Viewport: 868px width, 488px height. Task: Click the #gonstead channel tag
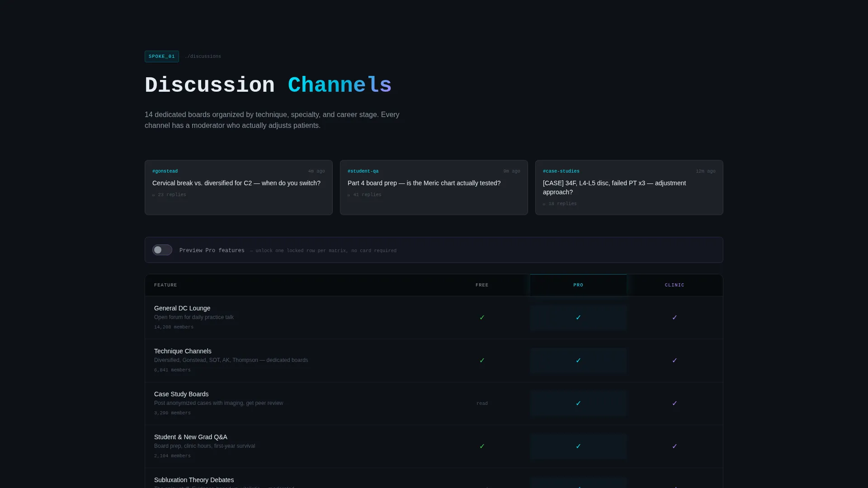(x=165, y=171)
